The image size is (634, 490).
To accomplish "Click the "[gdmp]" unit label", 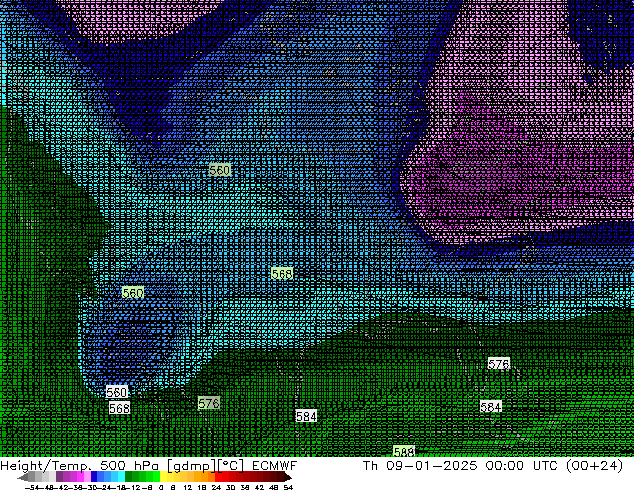I will 191,467.
